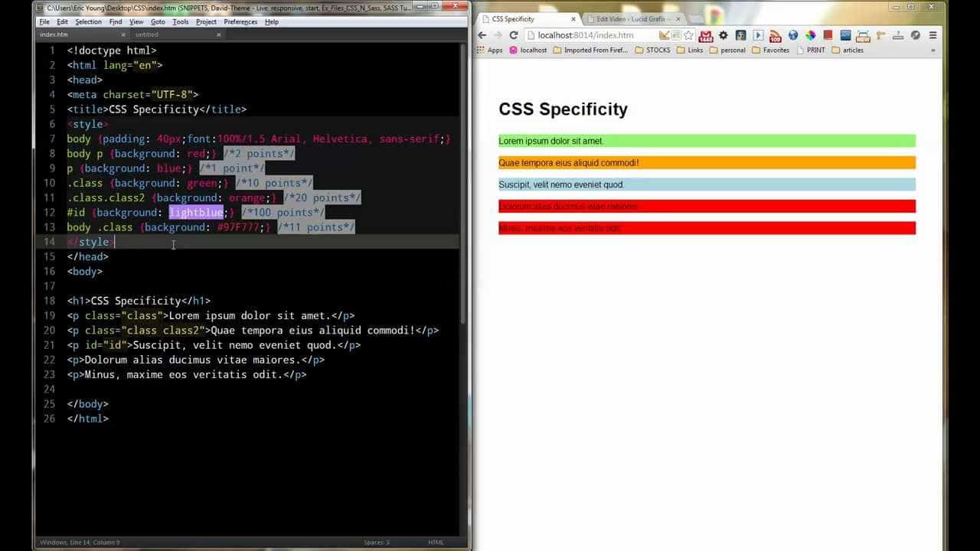The image size is (980, 551).
Task: Bookmark this page with the star icon
Action: (x=688, y=35)
